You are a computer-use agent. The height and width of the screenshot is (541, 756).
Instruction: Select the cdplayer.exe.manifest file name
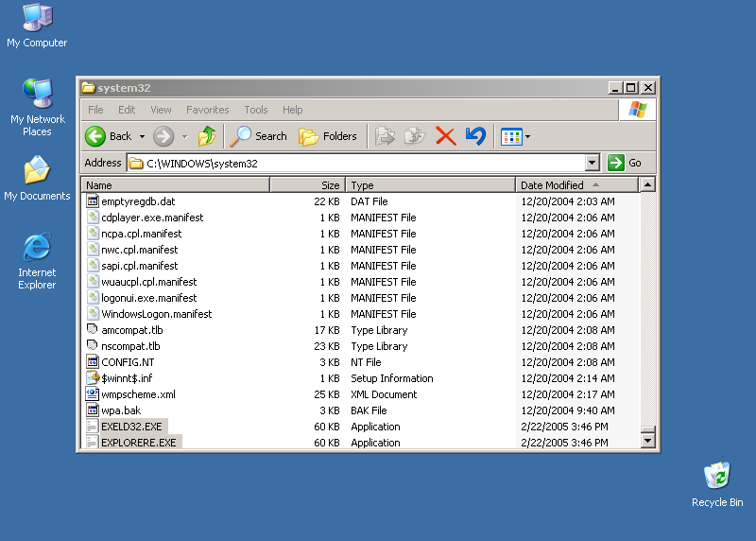point(152,218)
